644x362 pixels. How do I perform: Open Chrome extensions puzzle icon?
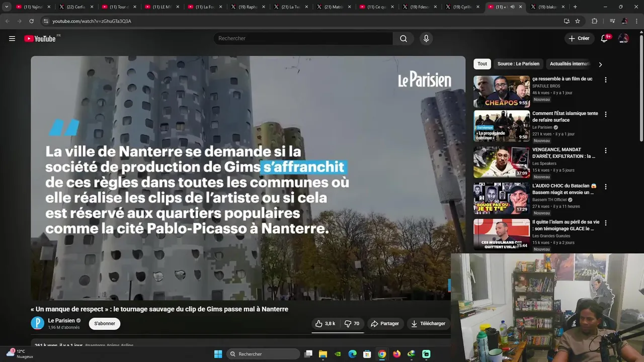point(594,21)
